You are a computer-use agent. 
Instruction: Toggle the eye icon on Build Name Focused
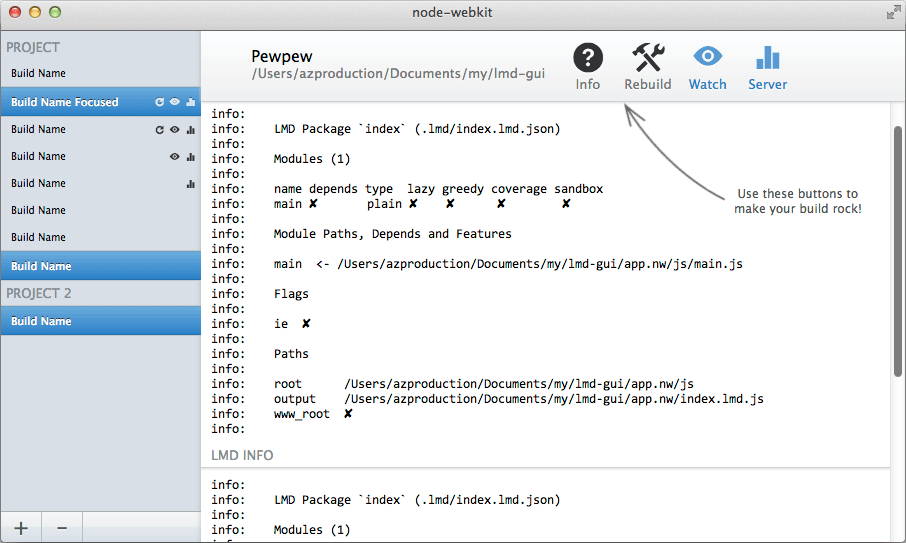coord(174,102)
